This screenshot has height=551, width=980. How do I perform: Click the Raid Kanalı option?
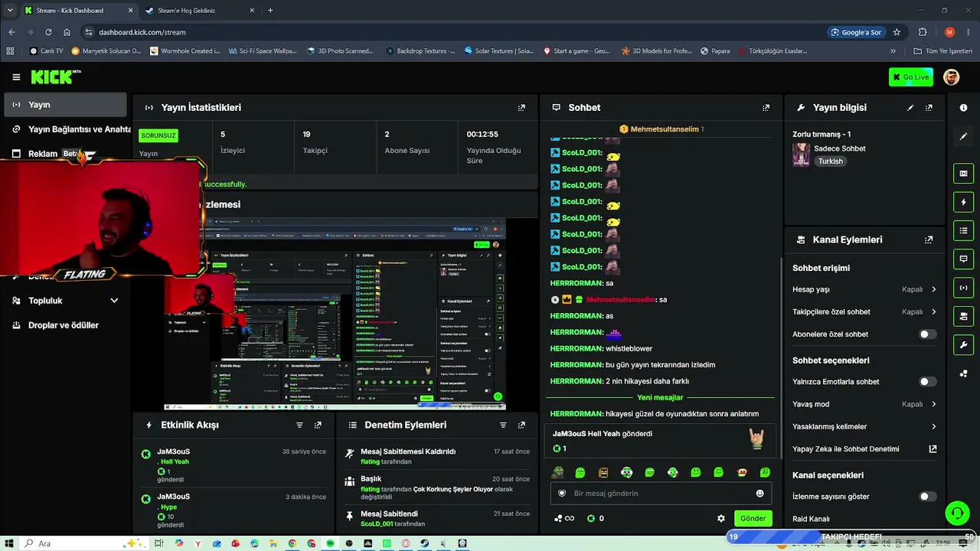(x=811, y=519)
